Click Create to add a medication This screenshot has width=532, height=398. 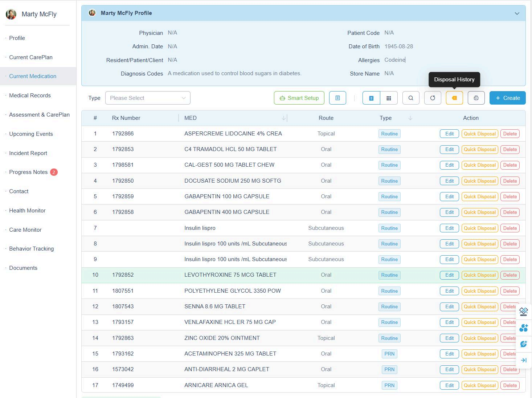click(507, 98)
